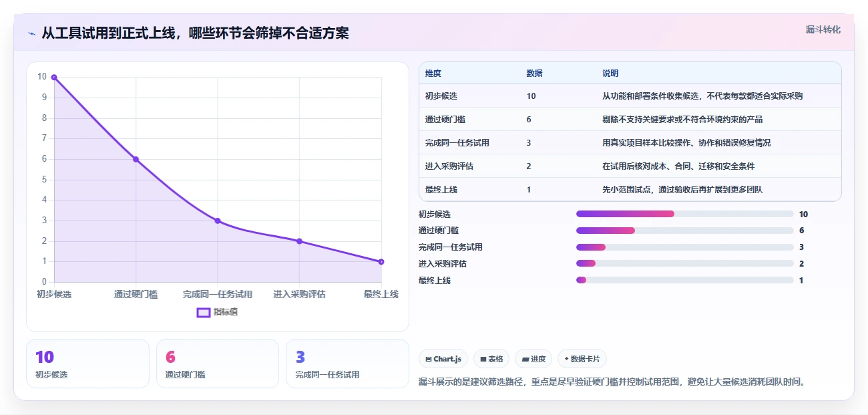Image resolution: width=868 pixels, height=415 pixels.
Task: Click the 初步候选 progress bar
Action: click(x=684, y=214)
